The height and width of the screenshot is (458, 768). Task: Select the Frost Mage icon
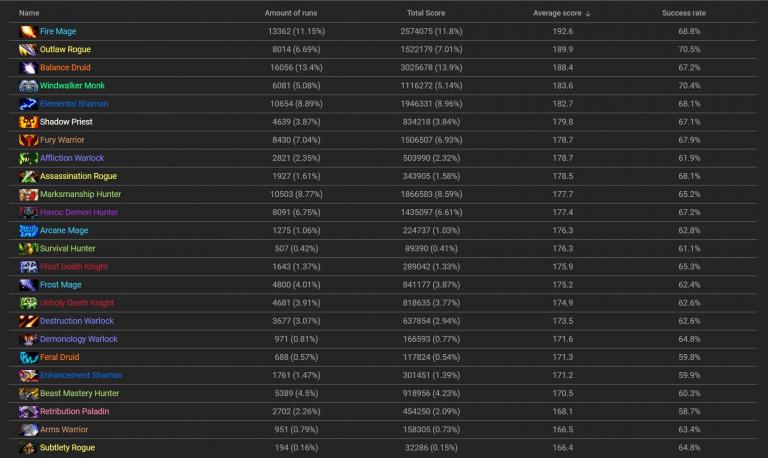click(28, 285)
